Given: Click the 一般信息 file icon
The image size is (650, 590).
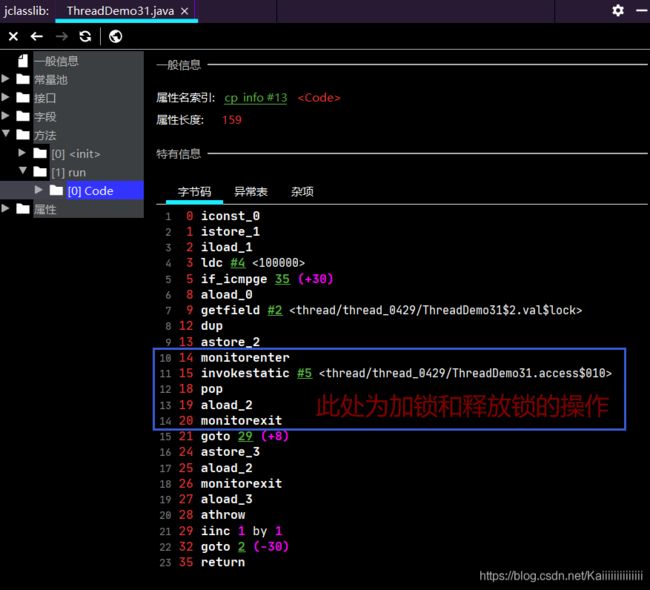Looking at the screenshot, I should (x=23, y=61).
